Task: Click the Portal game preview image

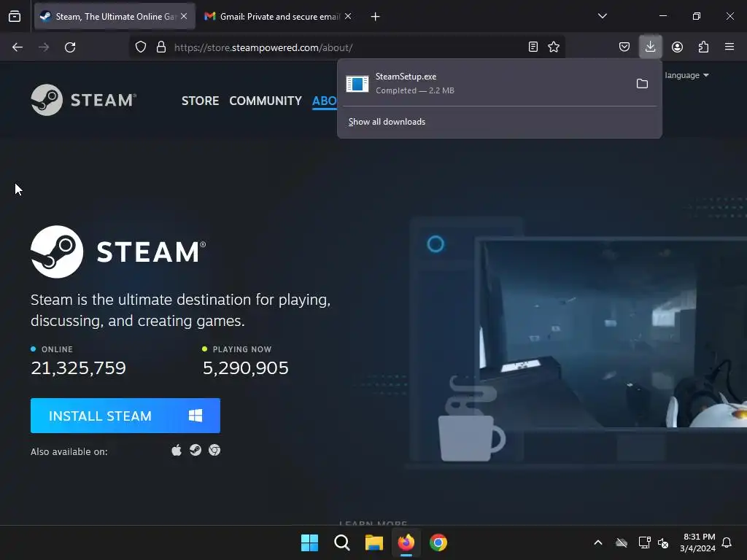Action: tap(612, 333)
